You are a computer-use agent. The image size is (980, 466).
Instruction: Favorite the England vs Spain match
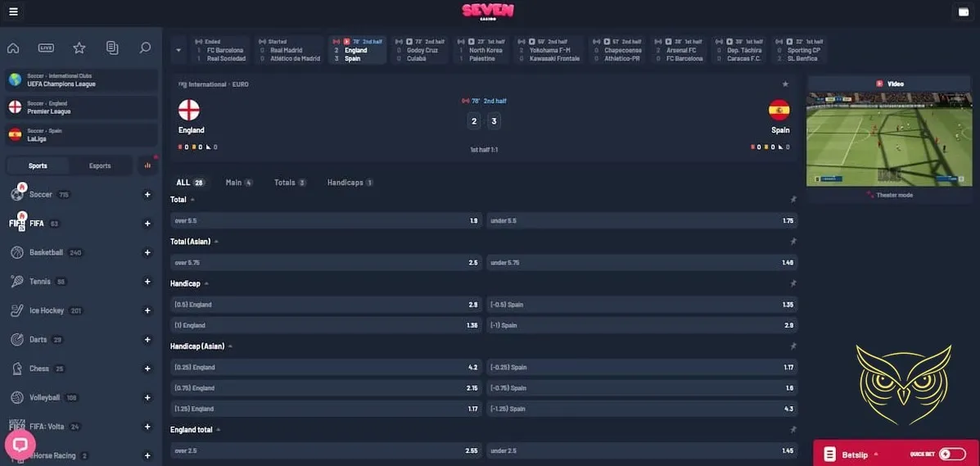[x=785, y=84]
